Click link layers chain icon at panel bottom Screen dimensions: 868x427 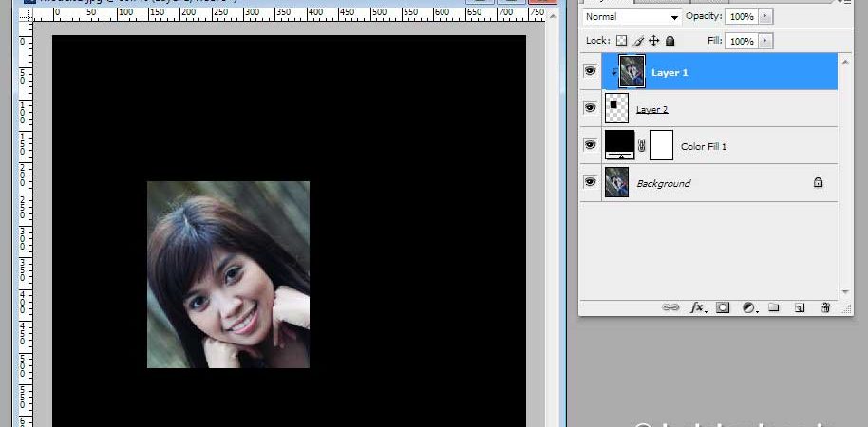point(670,307)
